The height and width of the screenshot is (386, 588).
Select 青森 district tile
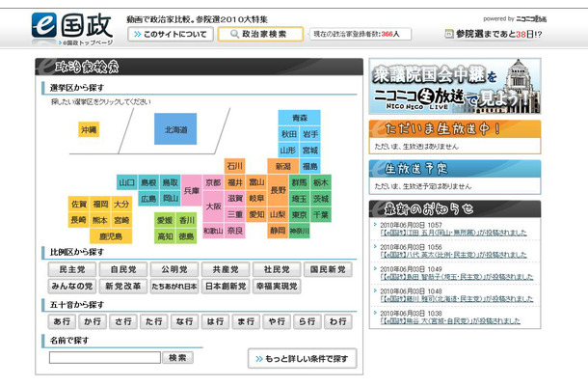tap(299, 118)
